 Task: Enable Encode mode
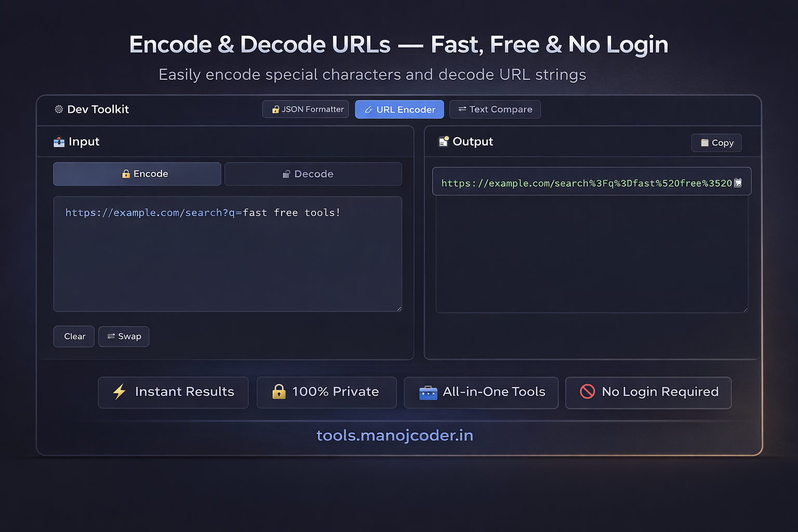137,174
